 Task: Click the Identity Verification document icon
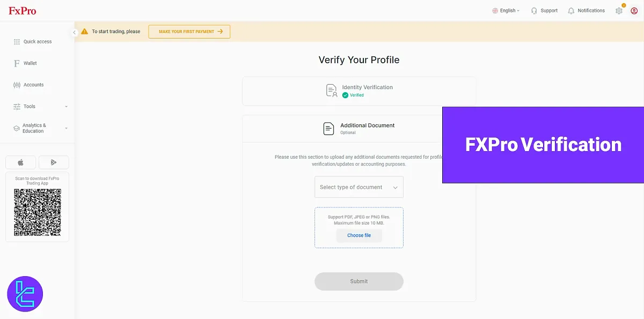331,90
